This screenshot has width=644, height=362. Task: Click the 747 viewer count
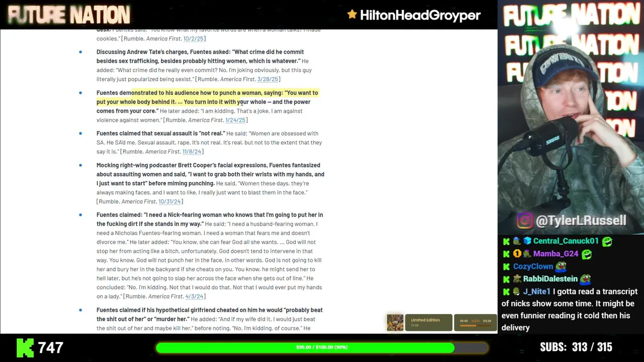click(50, 347)
